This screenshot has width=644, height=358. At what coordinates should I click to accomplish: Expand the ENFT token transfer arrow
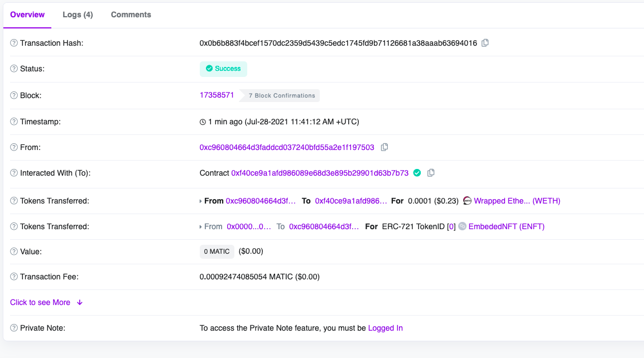(x=200, y=227)
